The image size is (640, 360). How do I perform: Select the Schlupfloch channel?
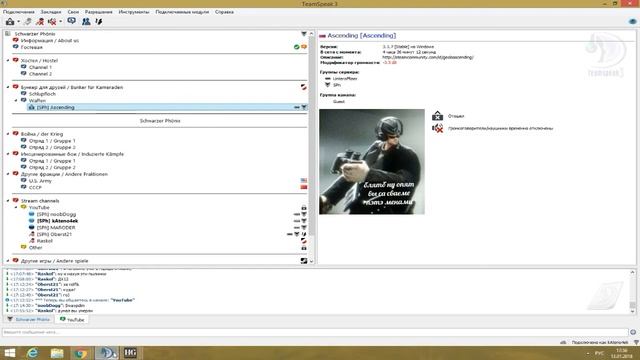point(42,94)
